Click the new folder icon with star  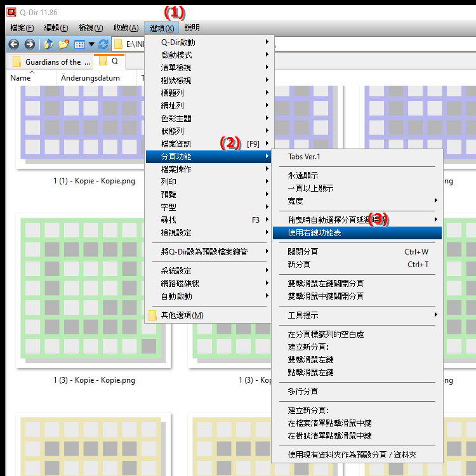tap(63, 44)
